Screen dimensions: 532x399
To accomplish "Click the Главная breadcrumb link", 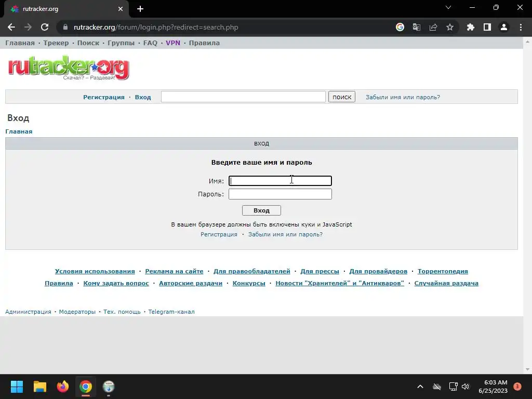I will click(x=19, y=131).
